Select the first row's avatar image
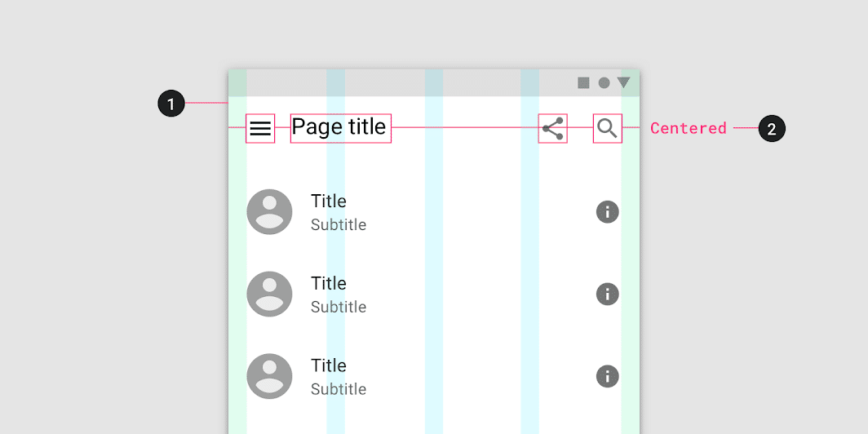Screen dimensions: 868x434 [269, 212]
